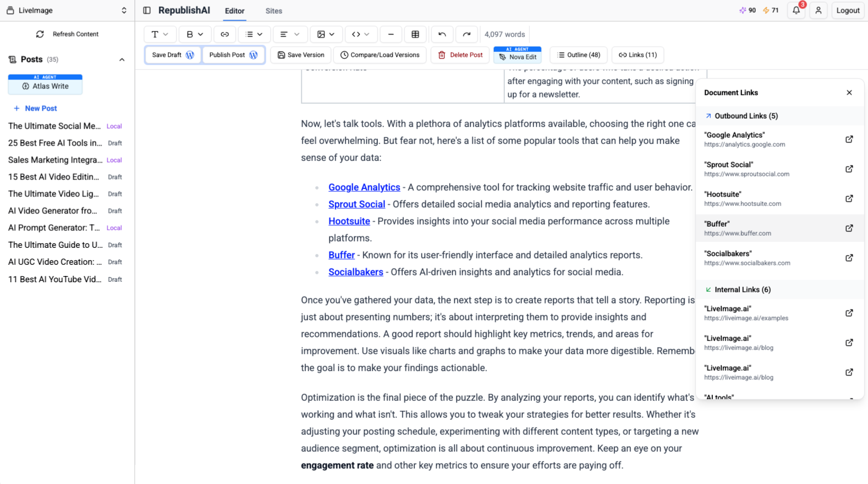Click the Buffer hyperlink in text
This screenshot has width=868, height=484.
click(x=341, y=255)
